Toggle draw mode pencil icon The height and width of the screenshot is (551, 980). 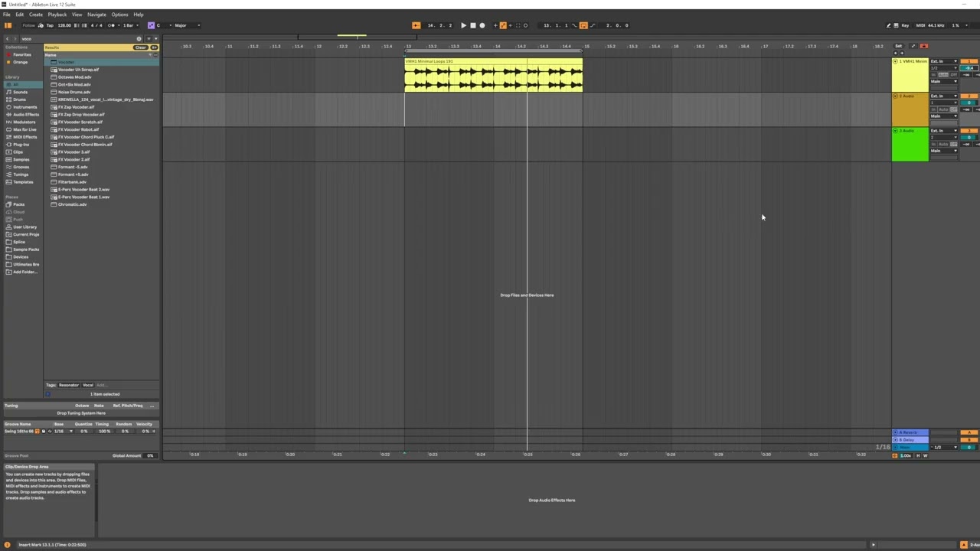pos(889,25)
